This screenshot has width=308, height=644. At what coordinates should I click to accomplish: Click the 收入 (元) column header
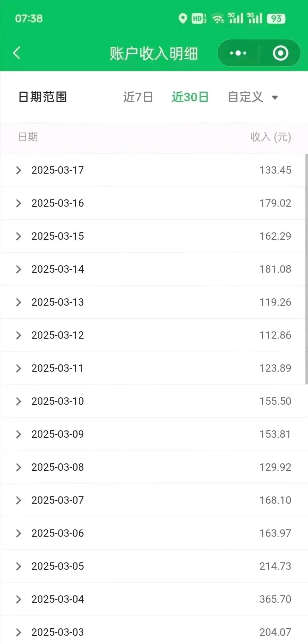(271, 137)
